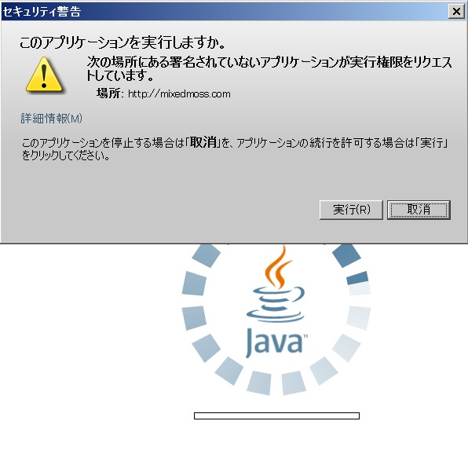This screenshot has height=476, width=468.
Task: Click the をクリックしてください instruction line
Action: pos(66,156)
